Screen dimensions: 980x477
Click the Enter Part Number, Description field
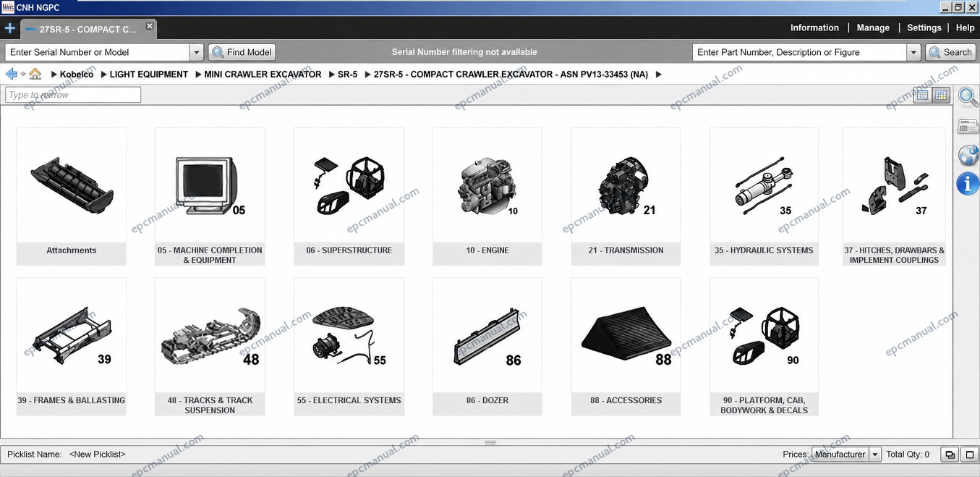coord(799,52)
